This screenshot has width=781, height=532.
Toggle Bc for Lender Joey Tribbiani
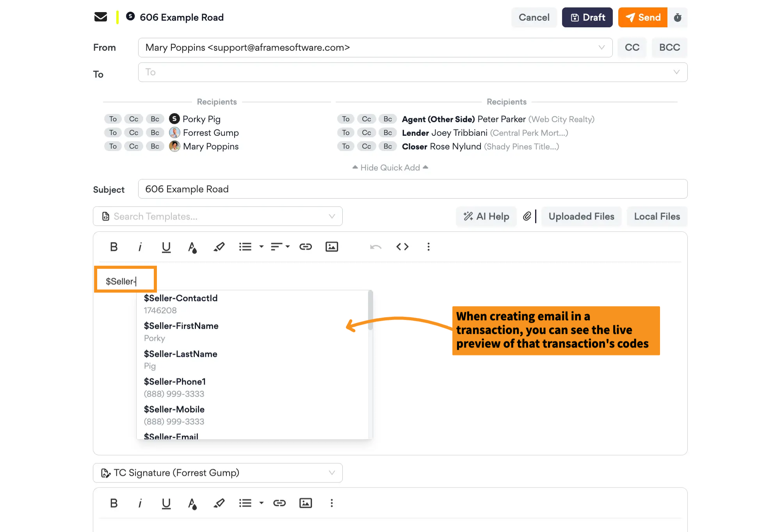tap(388, 133)
